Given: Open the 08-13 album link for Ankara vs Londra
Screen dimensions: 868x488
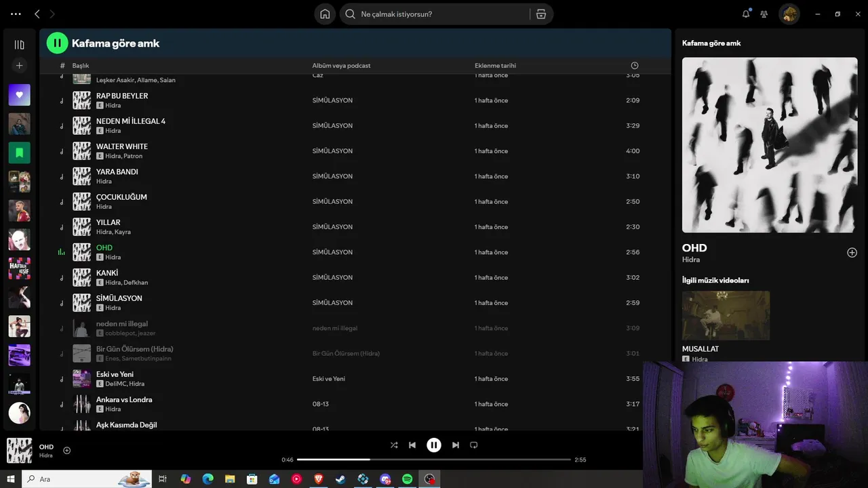Looking at the screenshot, I should pyautogui.click(x=321, y=404).
